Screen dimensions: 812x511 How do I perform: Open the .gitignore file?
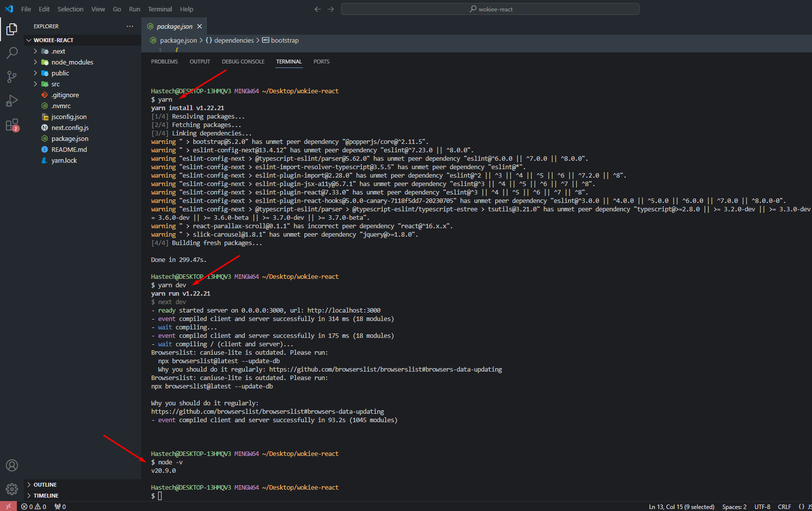click(x=82, y=95)
